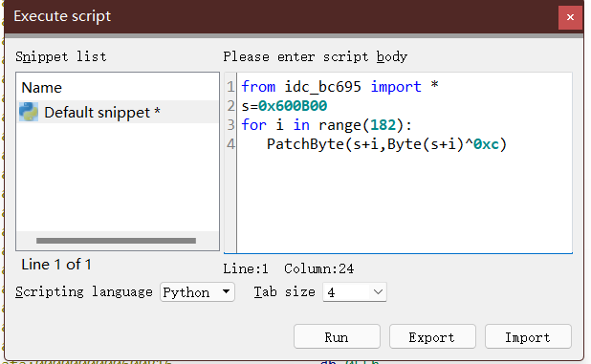Screen dimensions: 591x364
Task: Click the PatchByte code line
Action: [x=386, y=144]
